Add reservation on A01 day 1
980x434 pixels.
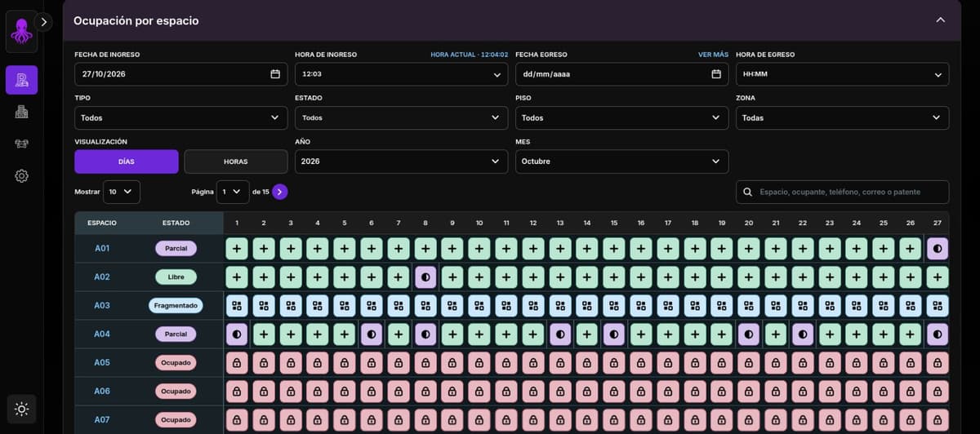[237, 248]
